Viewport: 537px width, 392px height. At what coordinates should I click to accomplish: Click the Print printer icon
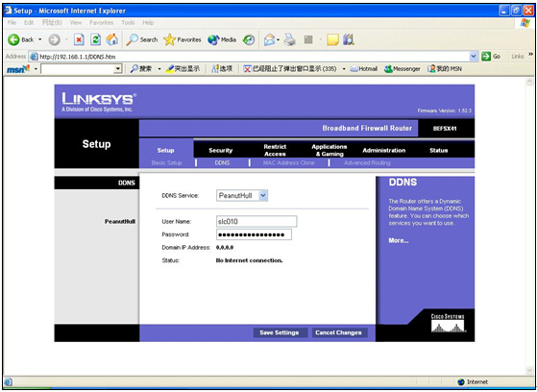click(x=290, y=40)
